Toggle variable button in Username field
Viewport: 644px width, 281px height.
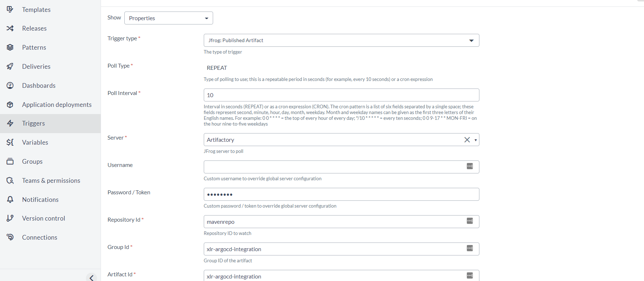[x=470, y=166]
